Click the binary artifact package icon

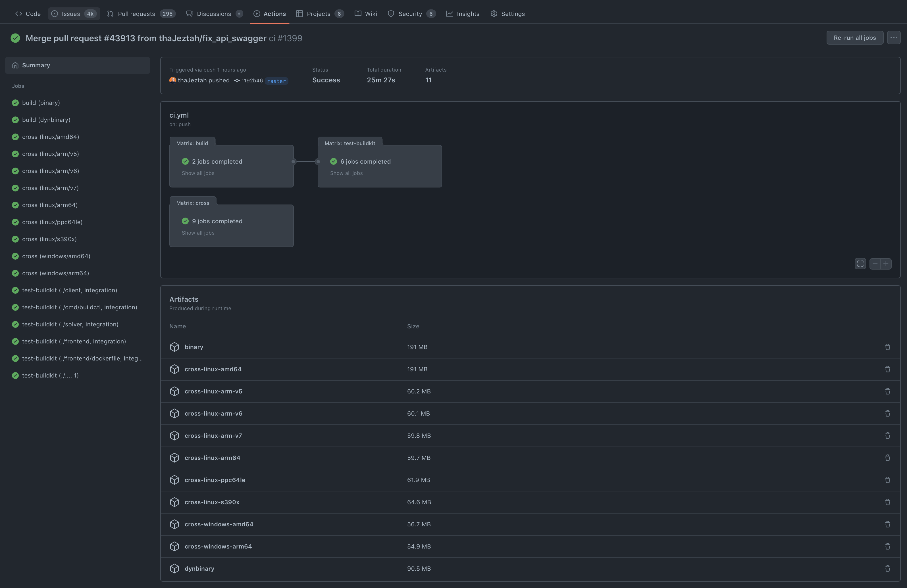(174, 347)
